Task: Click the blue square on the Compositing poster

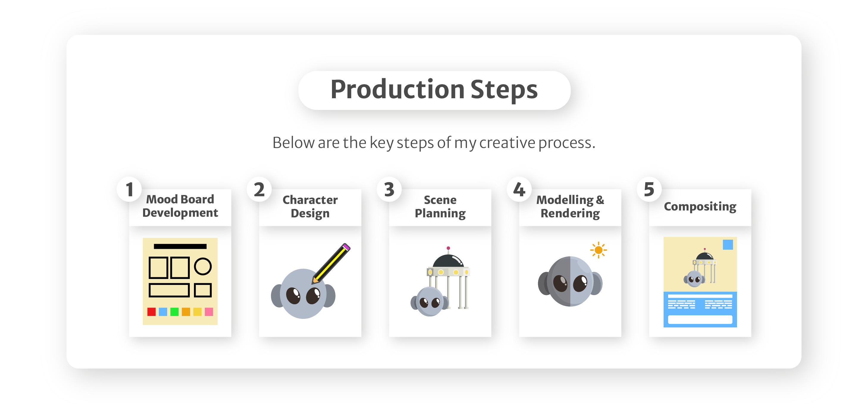Action: (728, 244)
